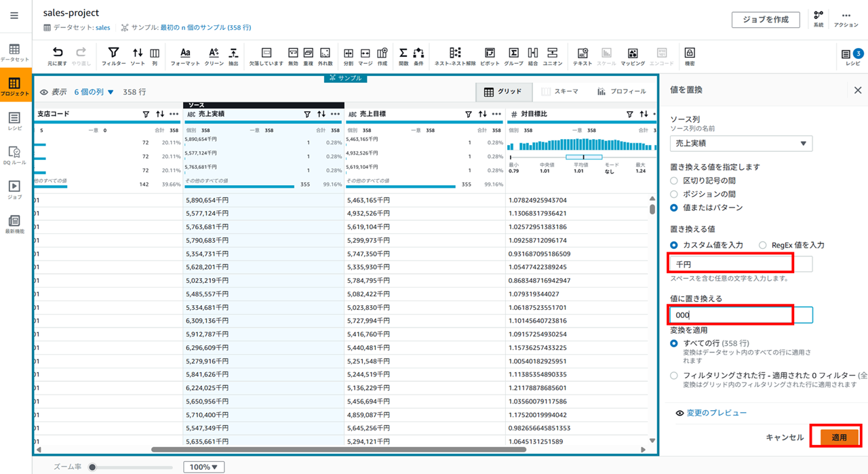The width and height of the screenshot is (868, 474).
Task: Open the 重複 duplicates tool
Action: [309, 56]
